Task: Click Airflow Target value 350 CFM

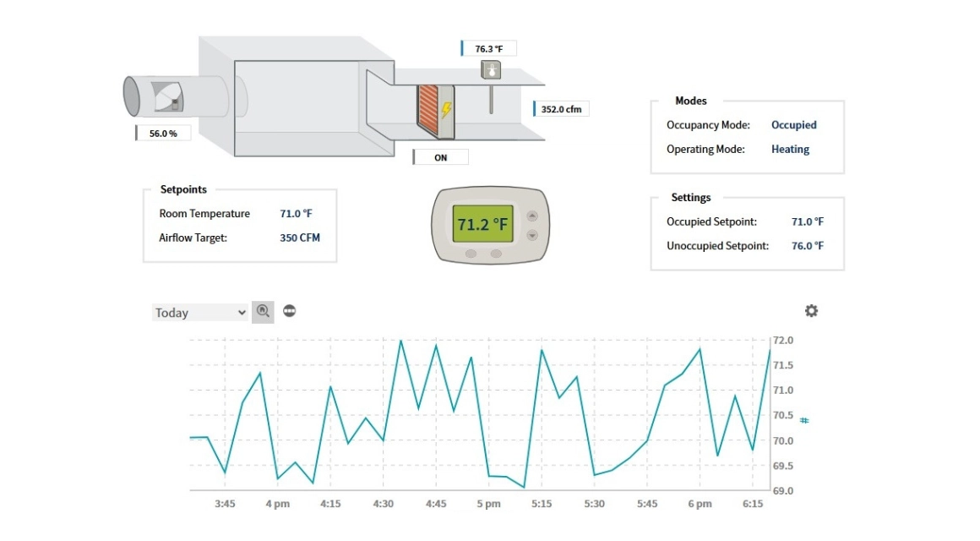Action: [300, 238]
